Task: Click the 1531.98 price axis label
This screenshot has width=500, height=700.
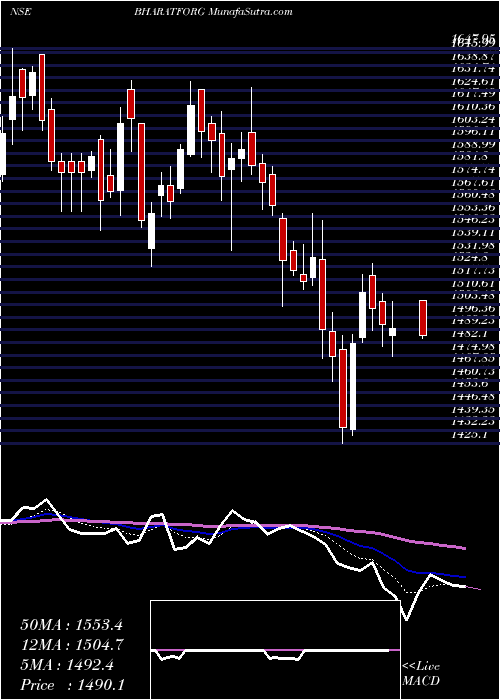Action: click(x=473, y=246)
